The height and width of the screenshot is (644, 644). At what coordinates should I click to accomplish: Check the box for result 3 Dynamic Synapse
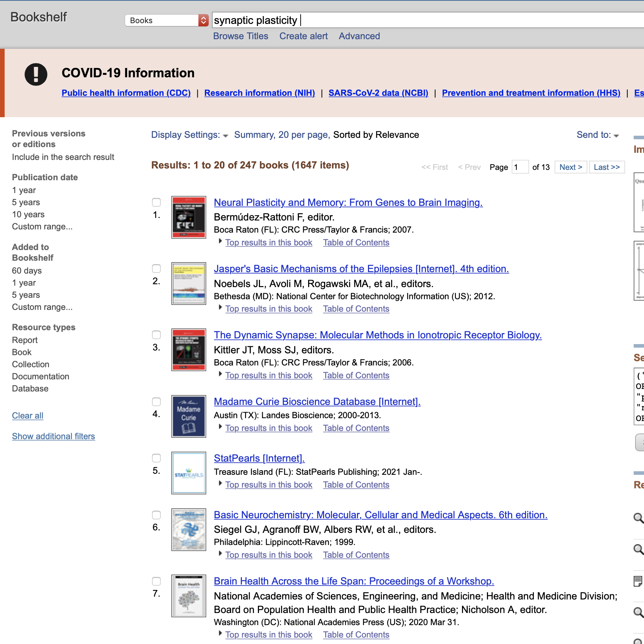[156, 335]
